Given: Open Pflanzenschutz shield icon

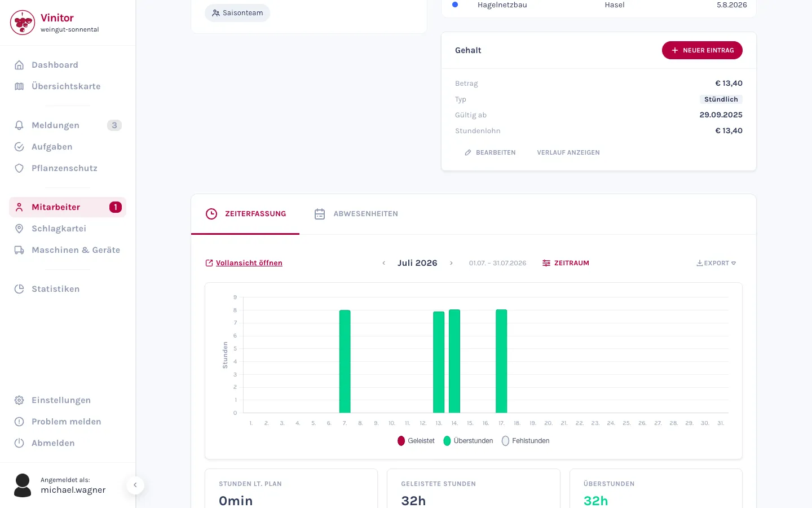Looking at the screenshot, I should coord(19,168).
